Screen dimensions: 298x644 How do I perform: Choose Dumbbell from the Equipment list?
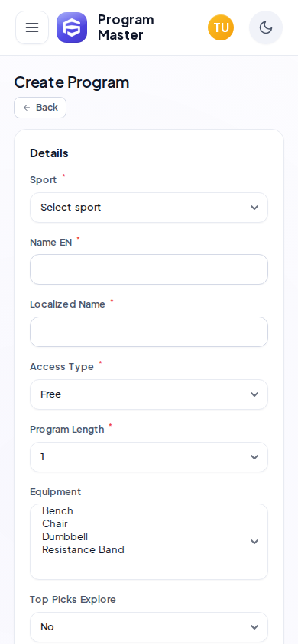click(65, 537)
